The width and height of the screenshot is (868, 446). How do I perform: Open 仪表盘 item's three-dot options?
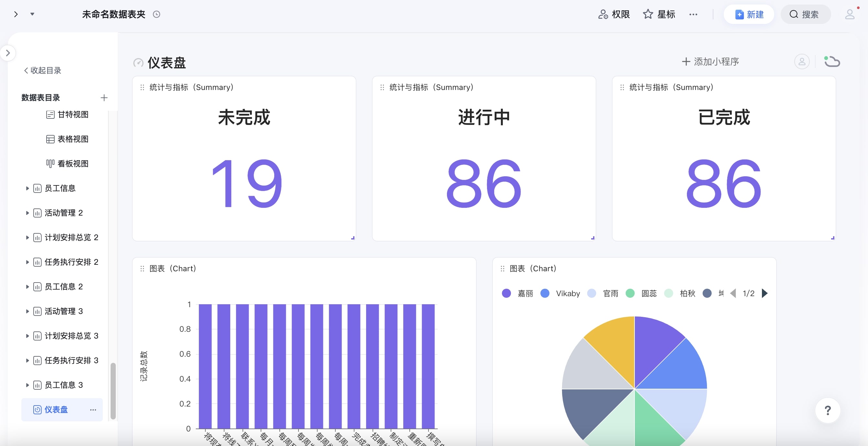[x=93, y=410]
